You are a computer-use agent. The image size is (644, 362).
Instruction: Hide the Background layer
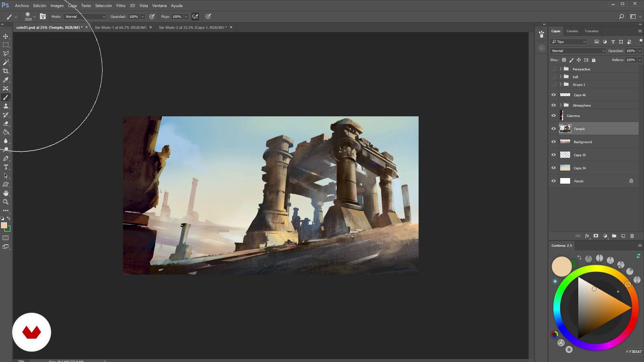tap(554, 142)
